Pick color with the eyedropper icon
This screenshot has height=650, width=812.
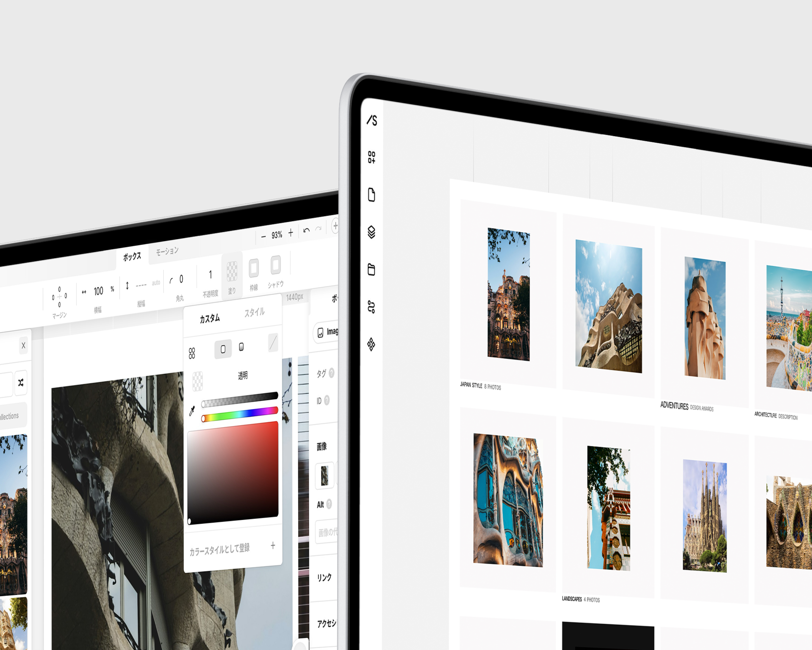[192, 411]
